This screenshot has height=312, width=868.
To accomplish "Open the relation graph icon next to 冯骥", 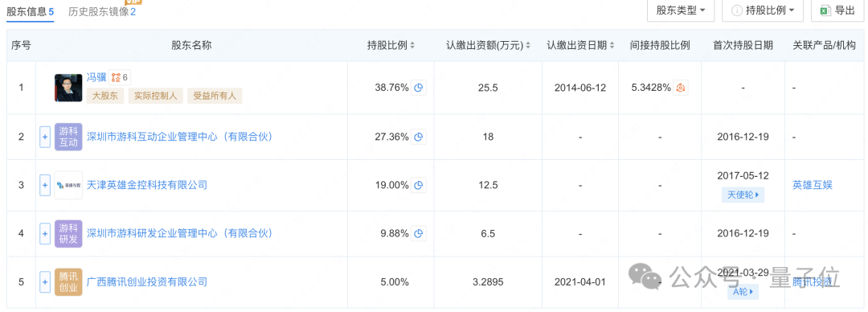I will (x=118, y=77).
